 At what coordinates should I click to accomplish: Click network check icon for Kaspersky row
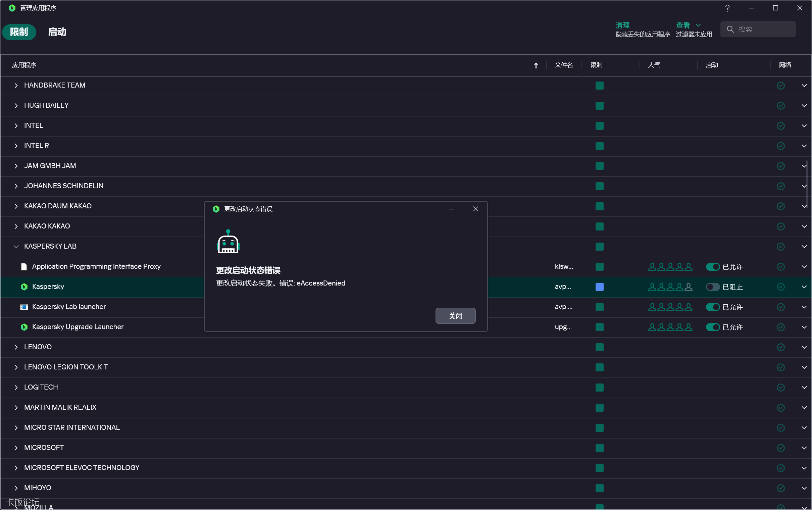(x=781, y=287)
